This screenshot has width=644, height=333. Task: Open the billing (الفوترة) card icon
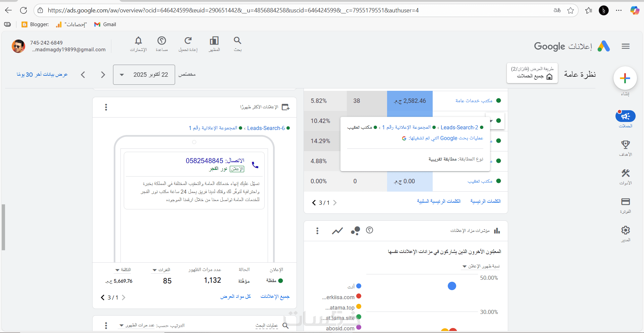click(625, 201)
